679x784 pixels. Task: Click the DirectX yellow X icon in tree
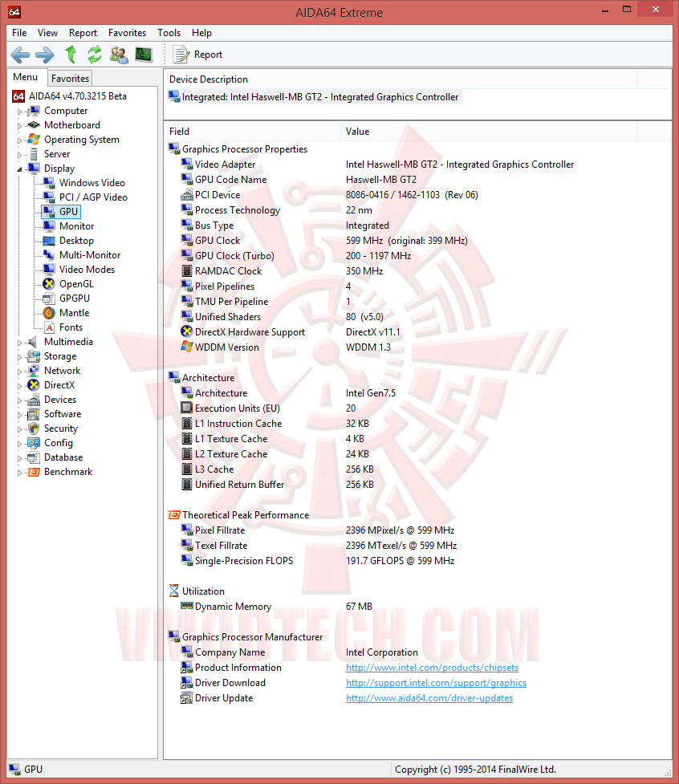click(x=34, y=385)
